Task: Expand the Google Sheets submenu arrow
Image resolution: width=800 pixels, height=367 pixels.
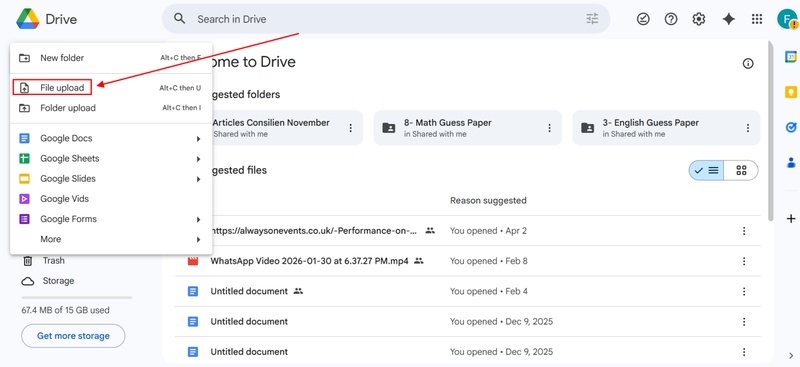Action: pyautogui.click(x=198, y=159)
